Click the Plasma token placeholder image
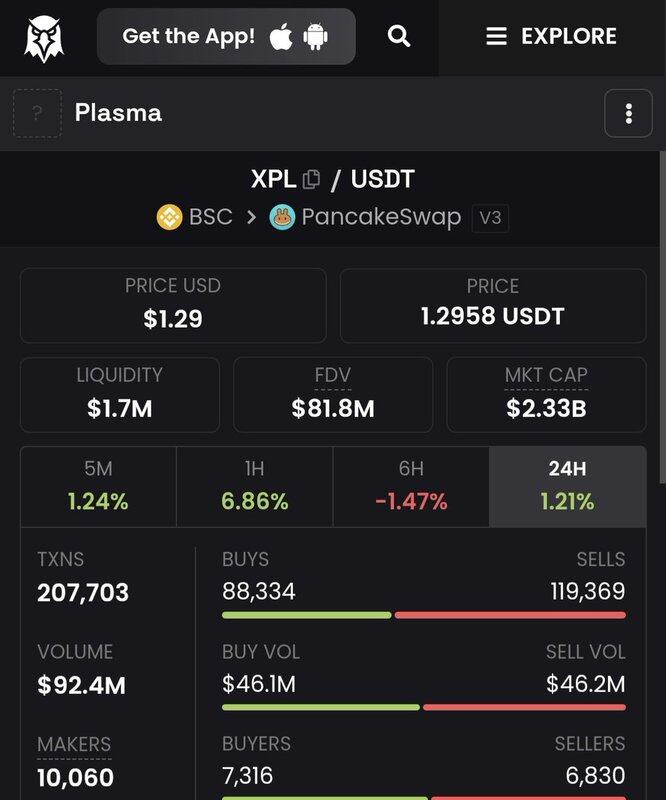 pos(37,113)
